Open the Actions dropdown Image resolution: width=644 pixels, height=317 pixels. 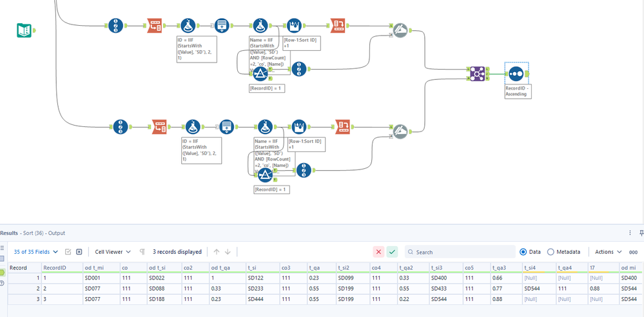tap(609, 252)
